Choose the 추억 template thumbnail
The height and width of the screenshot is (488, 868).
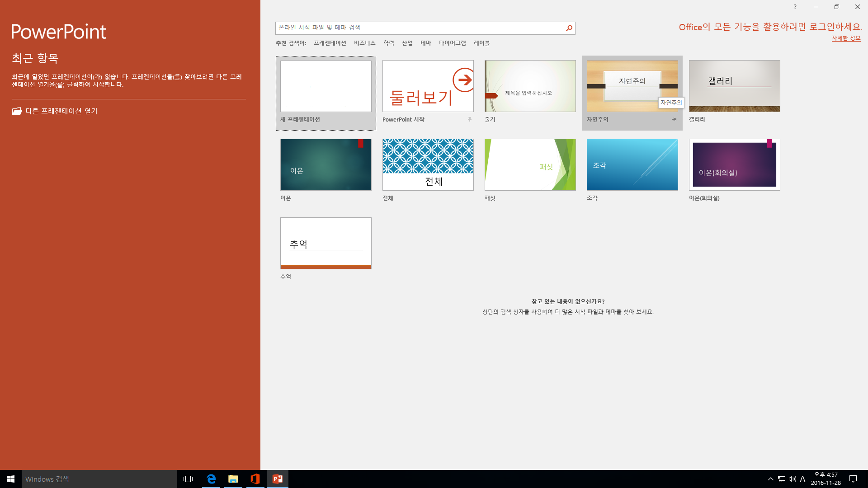tap(326, 244)
